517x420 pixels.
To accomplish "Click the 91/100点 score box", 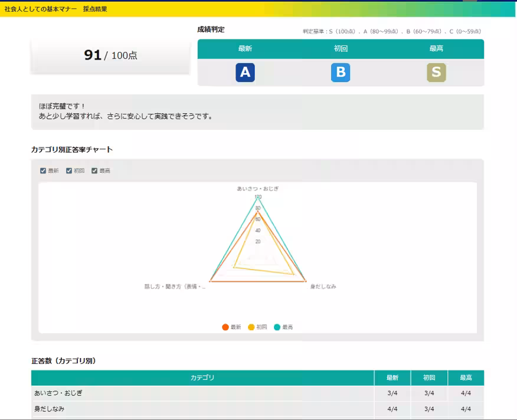I will (109, 55).
